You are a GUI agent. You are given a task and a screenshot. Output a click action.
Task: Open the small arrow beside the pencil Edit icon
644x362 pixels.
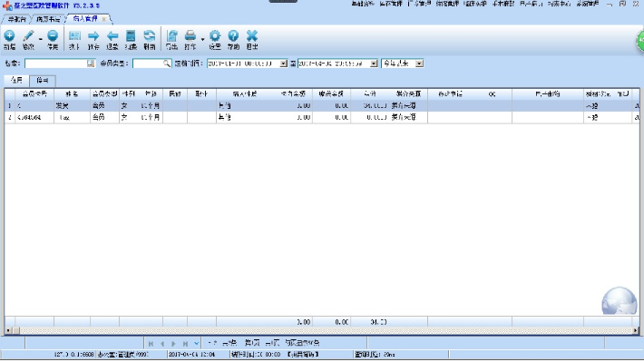tap(40, 39)
